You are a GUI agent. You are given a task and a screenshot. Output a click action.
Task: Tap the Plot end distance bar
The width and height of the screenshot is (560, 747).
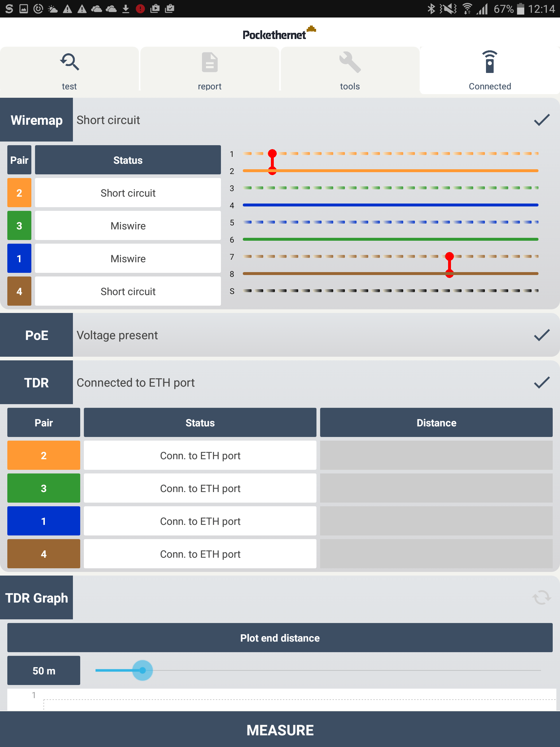[x=280, y=638]
